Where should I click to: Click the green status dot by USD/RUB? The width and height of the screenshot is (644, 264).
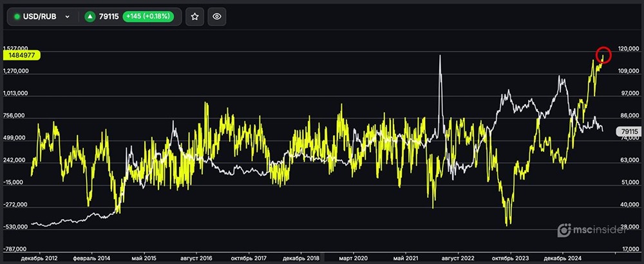(17, 17)
